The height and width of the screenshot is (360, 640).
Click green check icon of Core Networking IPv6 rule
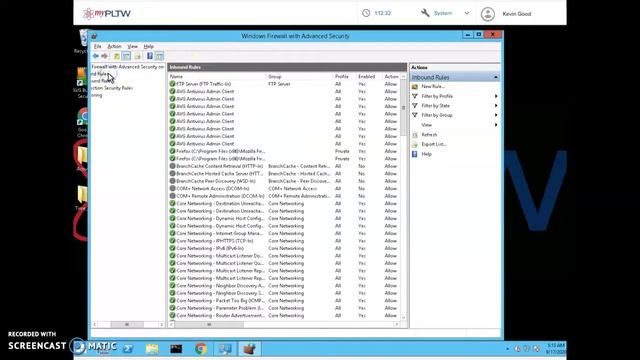[x=172, y=248]
